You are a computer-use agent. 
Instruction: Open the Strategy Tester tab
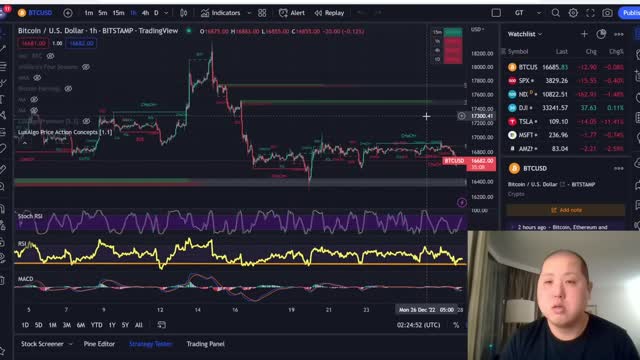[x=151, y=344]
